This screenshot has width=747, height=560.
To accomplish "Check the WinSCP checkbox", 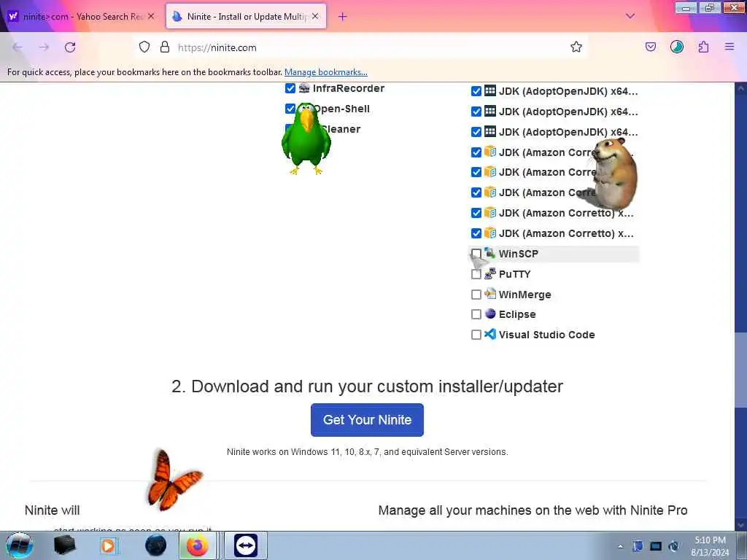I will click(476, 253).
